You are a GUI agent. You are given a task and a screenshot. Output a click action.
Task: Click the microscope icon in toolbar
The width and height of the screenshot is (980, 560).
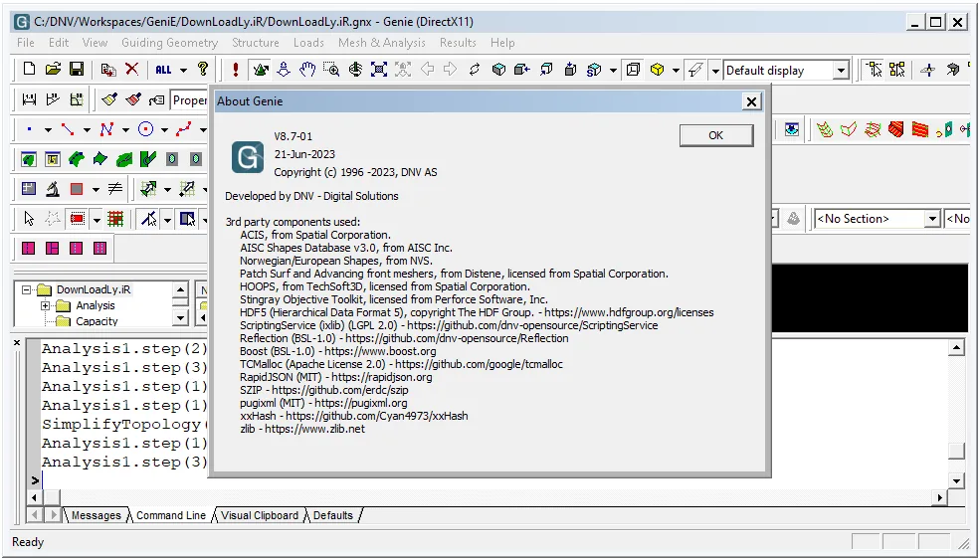click(53, 189)
